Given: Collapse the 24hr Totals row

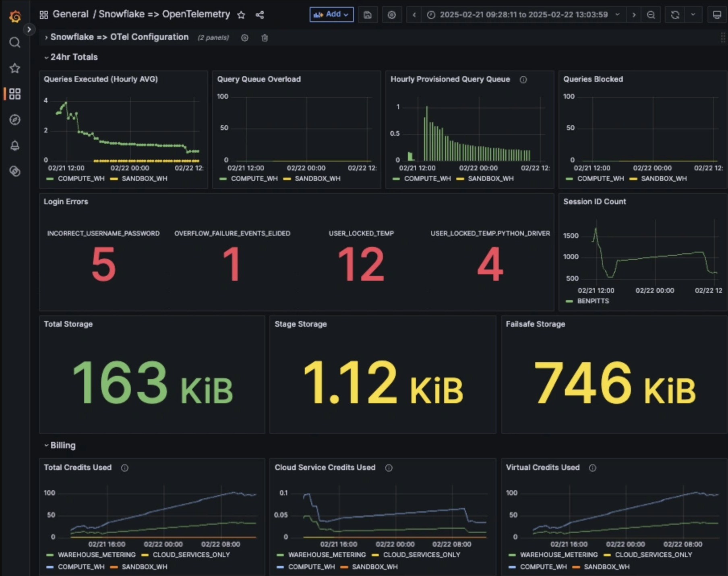Looking at the screenshot, I should click(x=71, y=57).
